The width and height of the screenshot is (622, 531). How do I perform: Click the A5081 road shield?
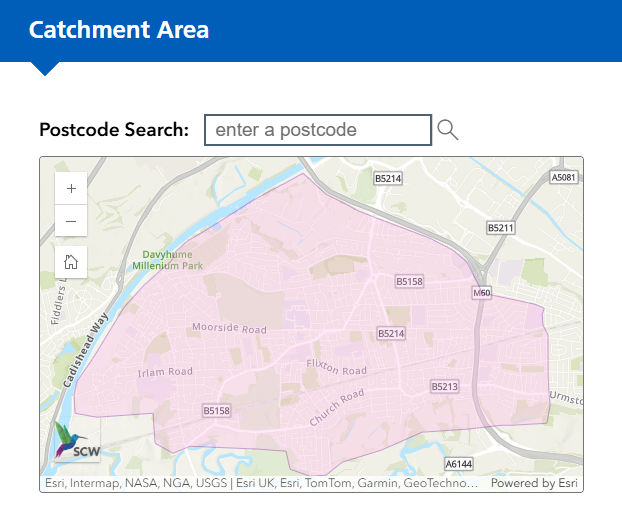coord(564,178)
